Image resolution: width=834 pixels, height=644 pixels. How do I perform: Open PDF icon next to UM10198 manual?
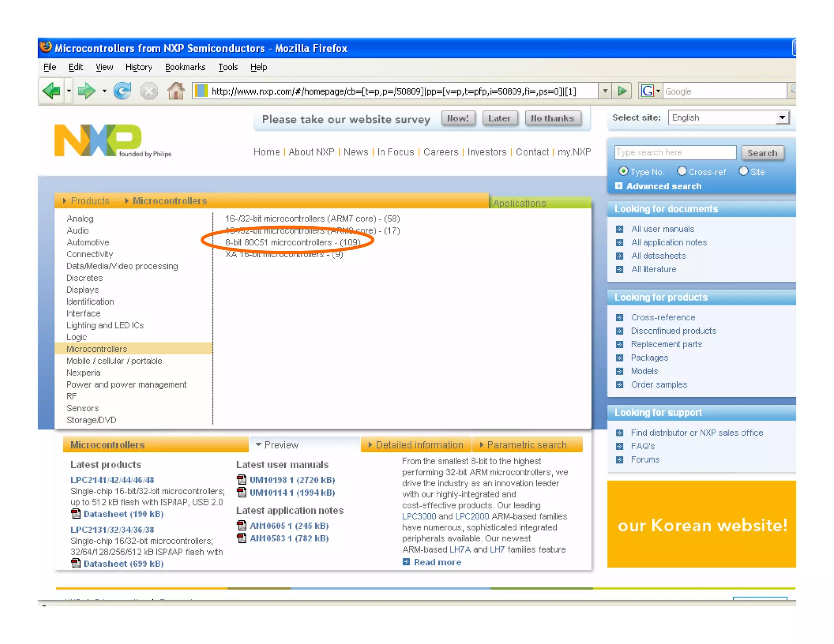point(241,480)
